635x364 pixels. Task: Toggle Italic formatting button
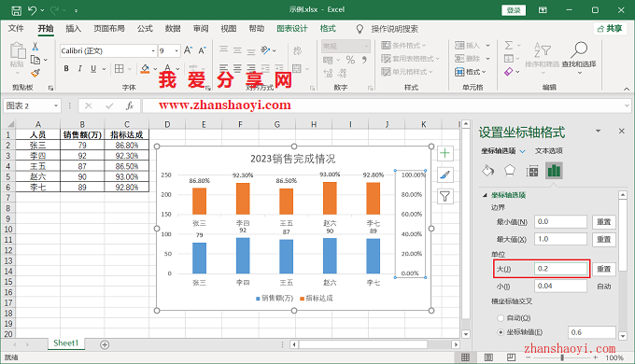click(79, 69)
